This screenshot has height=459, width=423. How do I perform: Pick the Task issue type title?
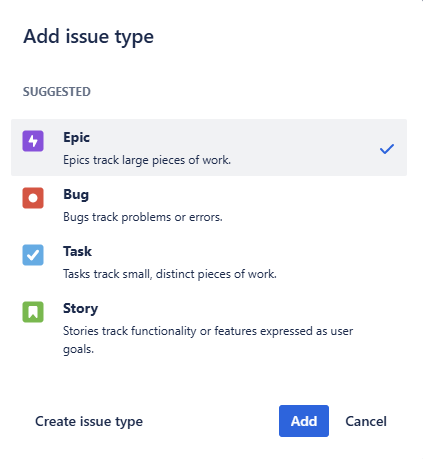click(77, 251)
